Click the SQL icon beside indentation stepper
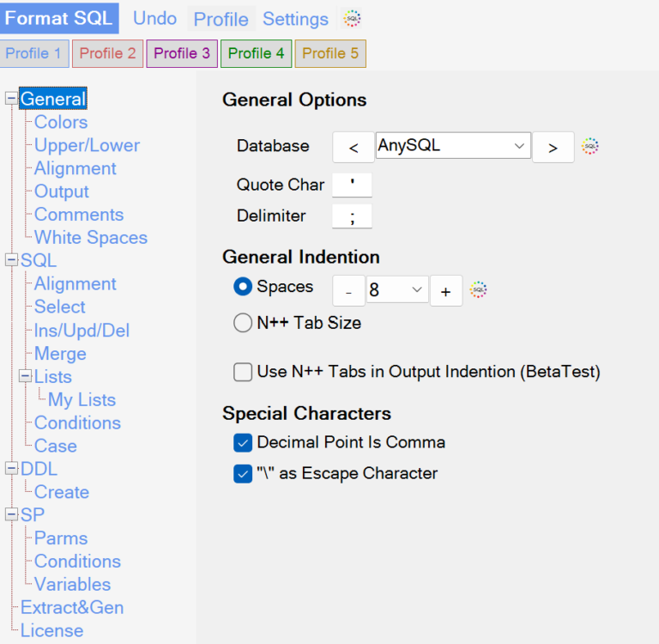The height and width of the screenshot is (644, 659). coord(479,290)
